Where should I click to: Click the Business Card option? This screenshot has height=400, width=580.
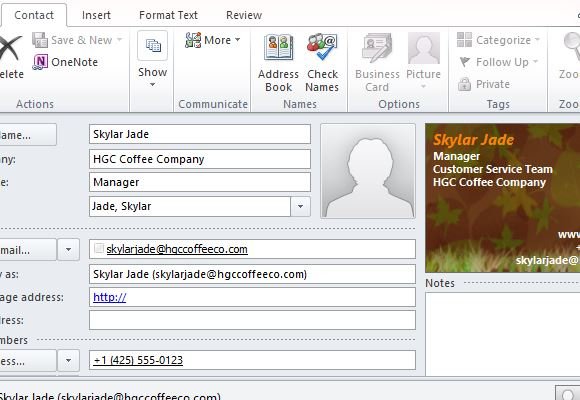pyautogui.click(x=377, y=63)
